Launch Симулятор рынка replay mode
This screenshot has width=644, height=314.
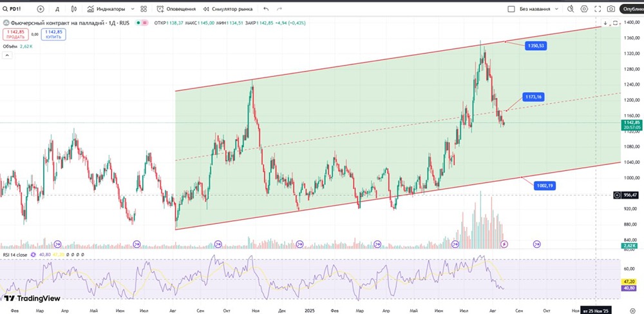pyautogui.click(x=228, y=8)
